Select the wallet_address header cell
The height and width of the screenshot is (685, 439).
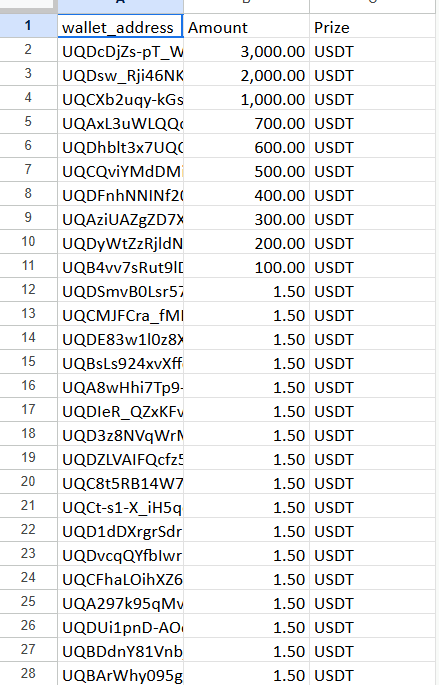pyautogui.click(x=120, y=26)
